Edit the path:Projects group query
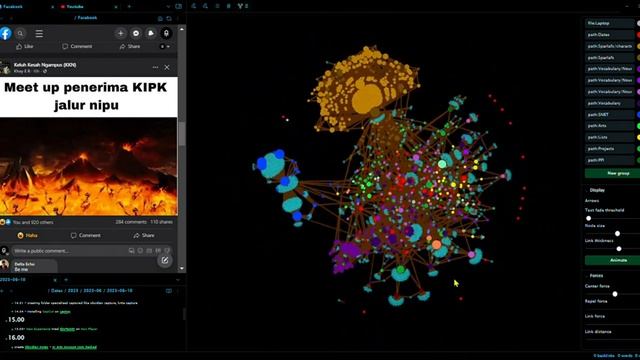640x360 pixels. point(610,149)
